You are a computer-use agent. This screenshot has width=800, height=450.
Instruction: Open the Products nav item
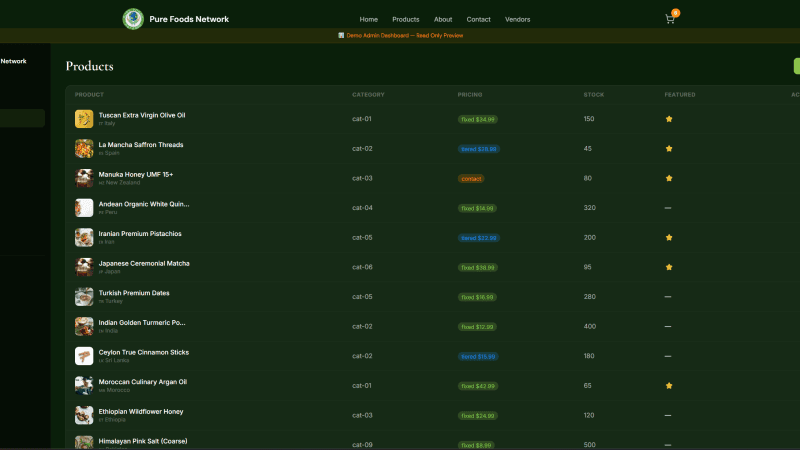point(406,19)
